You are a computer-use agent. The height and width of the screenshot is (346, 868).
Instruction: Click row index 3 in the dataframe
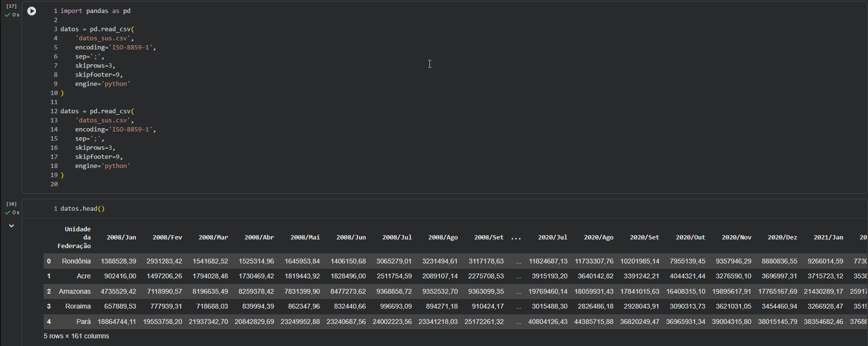point(49,306)
